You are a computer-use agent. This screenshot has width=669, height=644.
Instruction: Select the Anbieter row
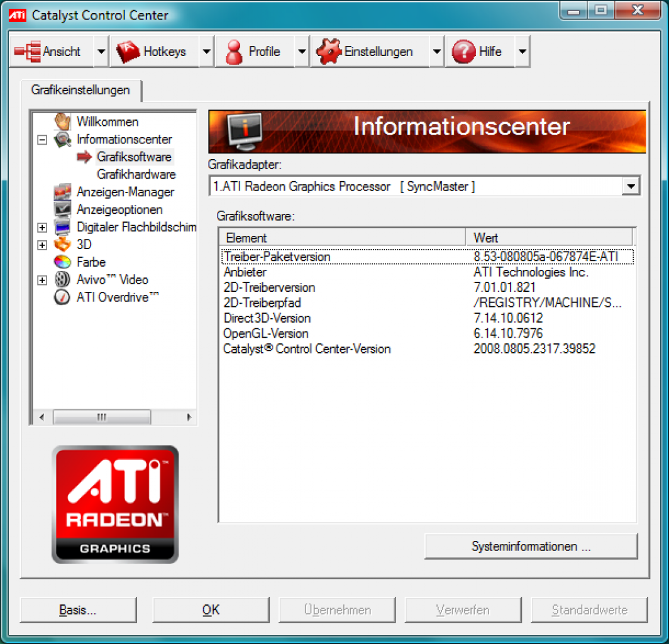pyautogui.click(x=428, y=272)
